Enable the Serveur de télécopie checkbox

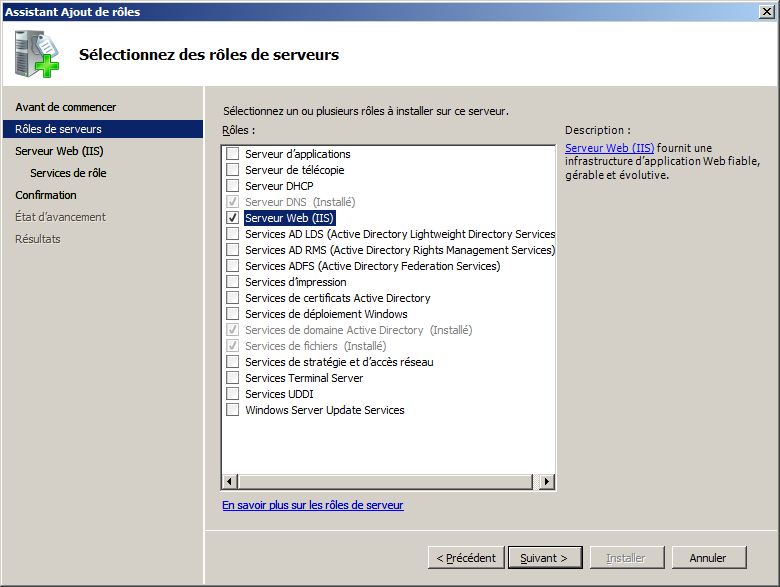pos(232,170)
